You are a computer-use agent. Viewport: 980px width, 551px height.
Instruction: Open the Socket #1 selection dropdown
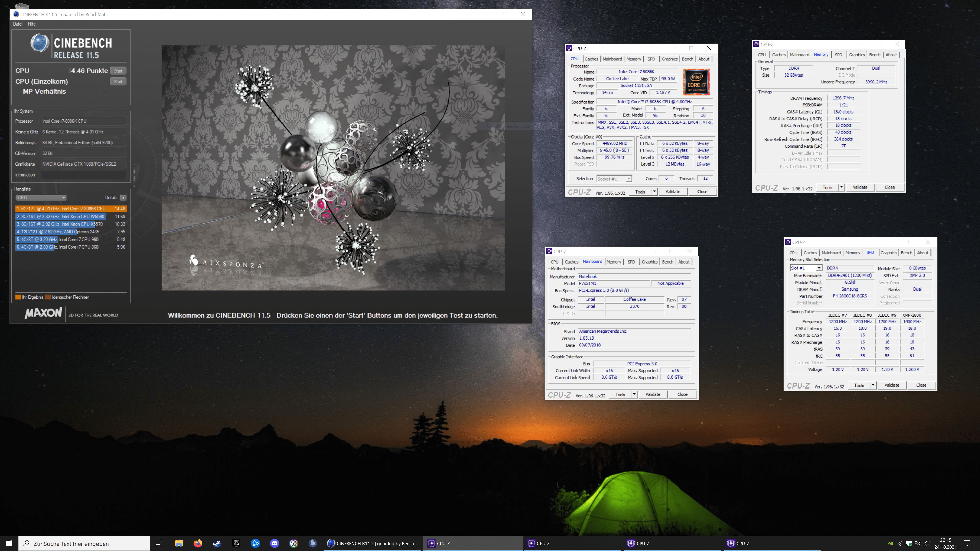click(614, 179)
